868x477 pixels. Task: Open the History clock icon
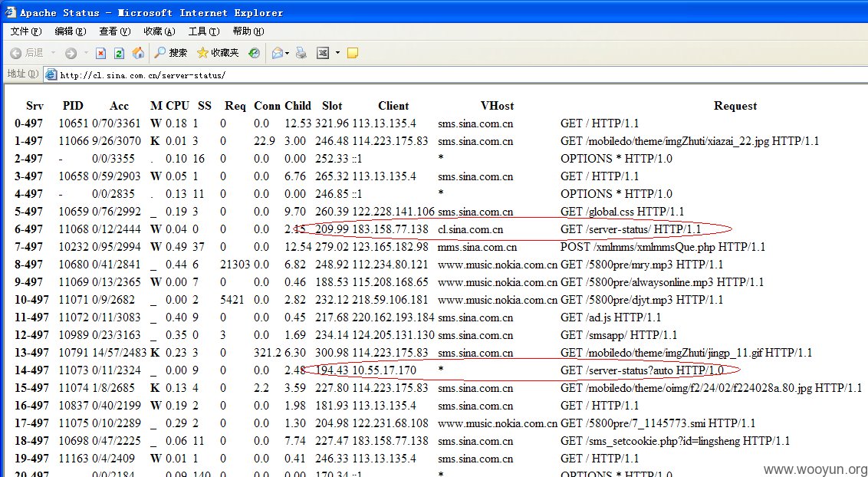pos(254,53)
